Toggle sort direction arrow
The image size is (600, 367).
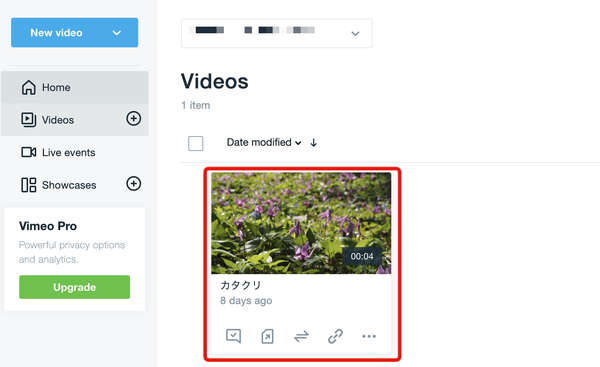pyautogui.click(x=313, y=143)
